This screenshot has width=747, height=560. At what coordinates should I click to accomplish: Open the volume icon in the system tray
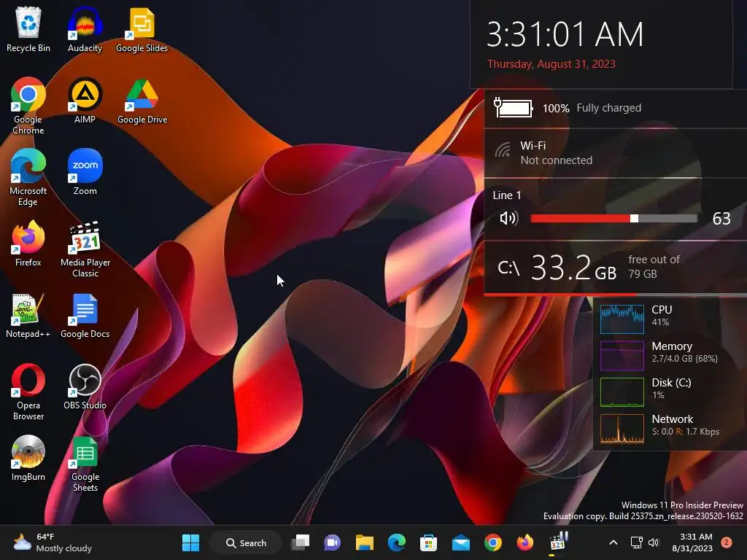[654, 542]
